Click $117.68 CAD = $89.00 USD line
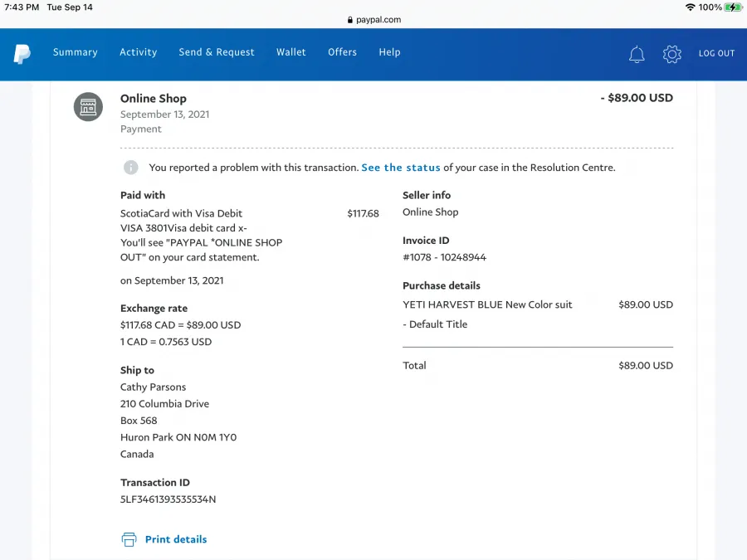 181,324
